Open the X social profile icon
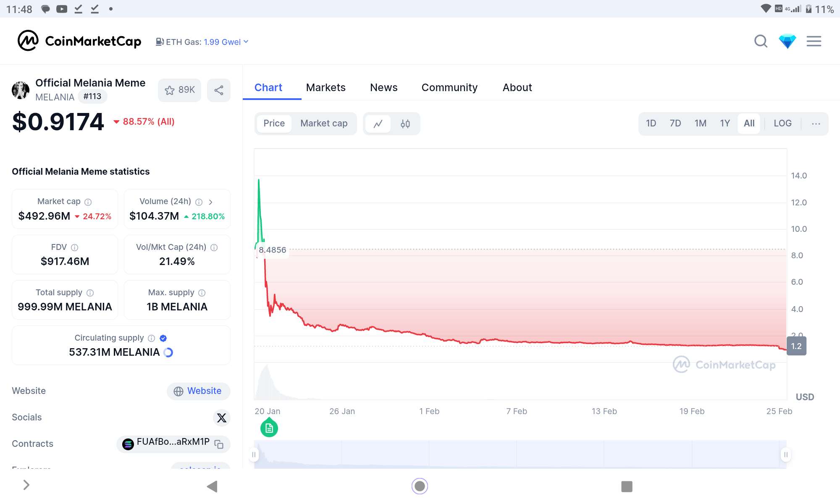840x504 pixels. pyautogui.click(x=222, y=417)
